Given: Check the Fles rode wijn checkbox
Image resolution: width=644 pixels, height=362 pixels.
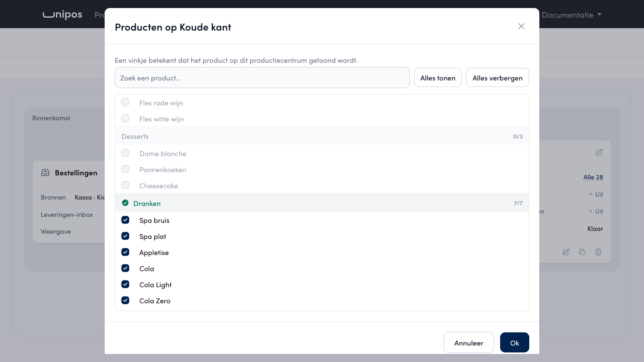Looking at the screenshot, I should coord(125,102).
